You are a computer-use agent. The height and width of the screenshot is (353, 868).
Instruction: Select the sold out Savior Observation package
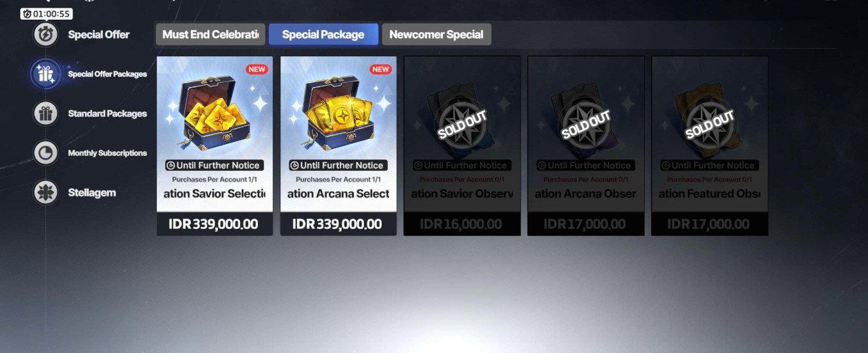[x=462, y=146]
